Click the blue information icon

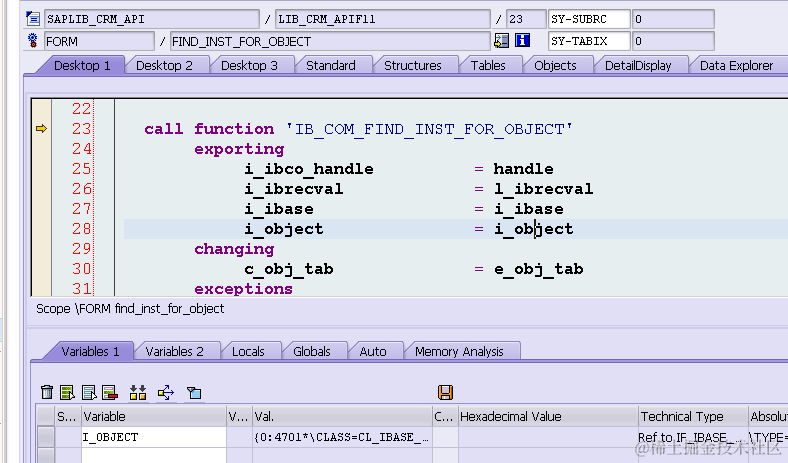522,41
